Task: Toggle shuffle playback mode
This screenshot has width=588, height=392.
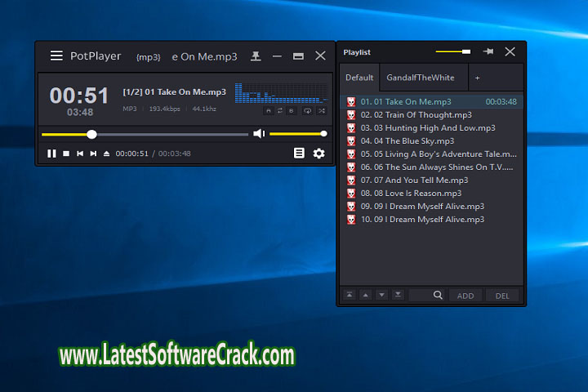Action: 321,109
